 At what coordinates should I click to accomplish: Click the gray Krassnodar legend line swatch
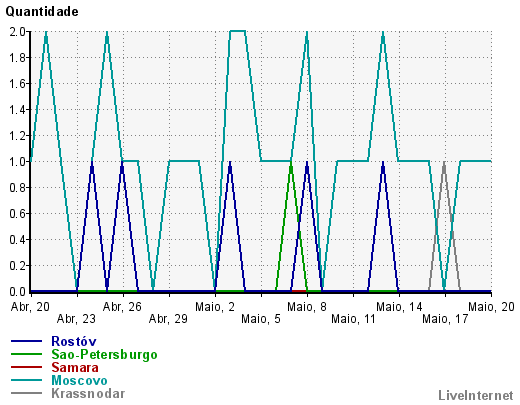26,393
